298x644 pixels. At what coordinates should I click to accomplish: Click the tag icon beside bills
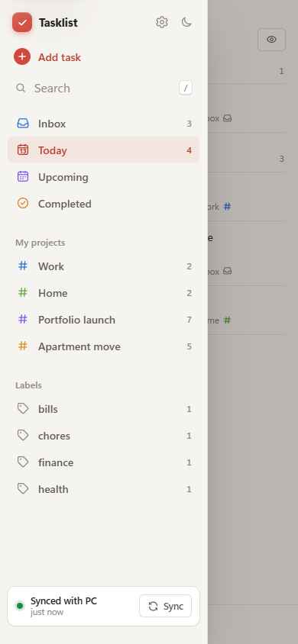pos(23,409)
